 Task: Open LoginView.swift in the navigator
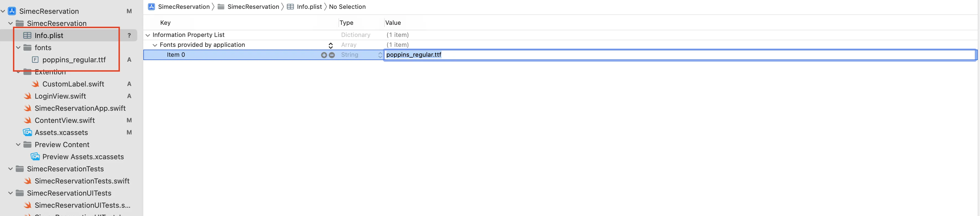[60, 96]
